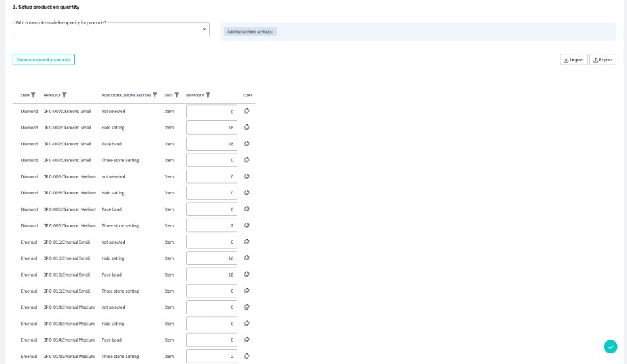The image size is (627, 364).
Task: Copy quantity for Diamond Small Halo setting row
Action: [x=246, y=127]
